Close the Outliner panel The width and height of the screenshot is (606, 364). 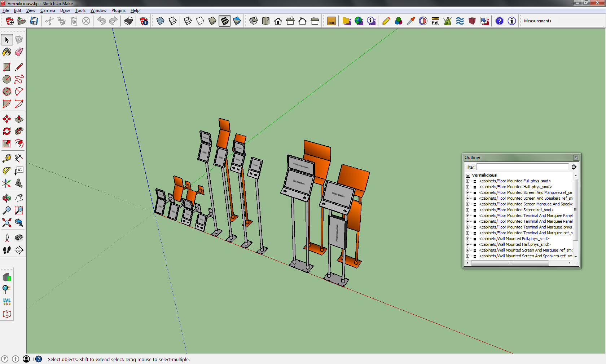[576, 157]
